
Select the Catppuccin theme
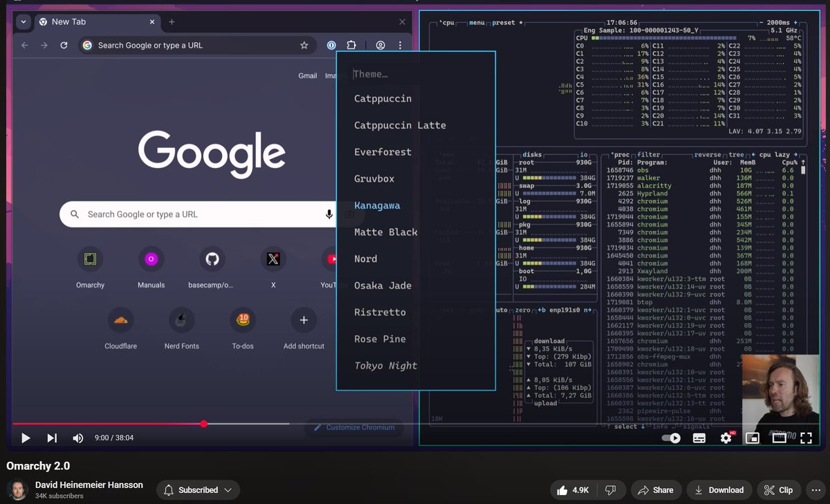pos(382,99)
